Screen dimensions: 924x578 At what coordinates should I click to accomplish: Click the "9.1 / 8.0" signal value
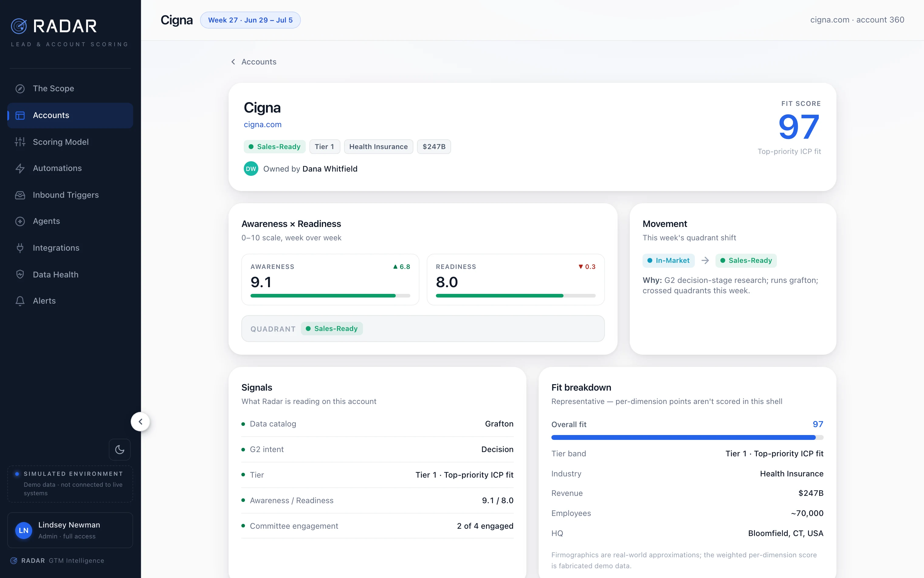click(498, 500)
